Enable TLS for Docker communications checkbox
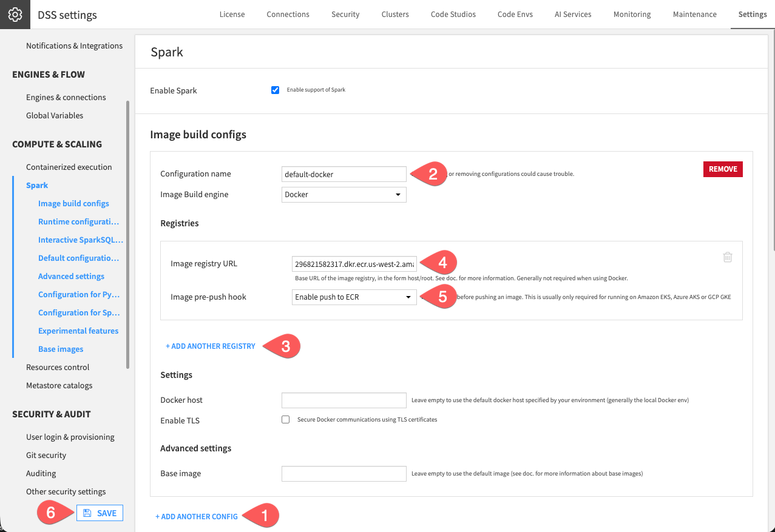 (286, 420)
